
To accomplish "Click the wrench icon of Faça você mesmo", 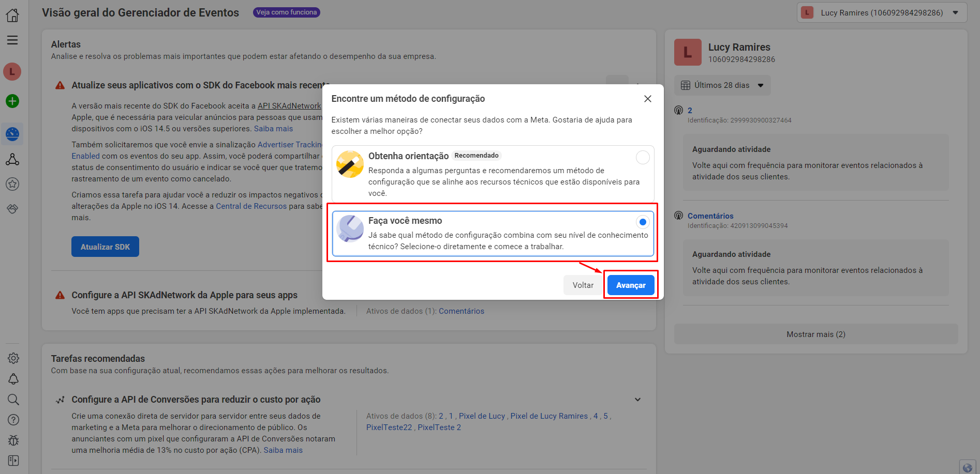I will 350,228.
